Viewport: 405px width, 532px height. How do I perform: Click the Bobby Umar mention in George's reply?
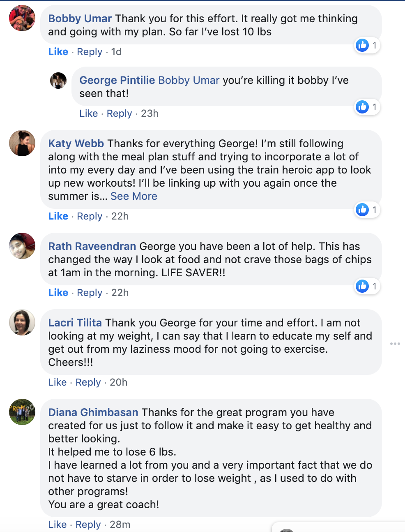189,80
